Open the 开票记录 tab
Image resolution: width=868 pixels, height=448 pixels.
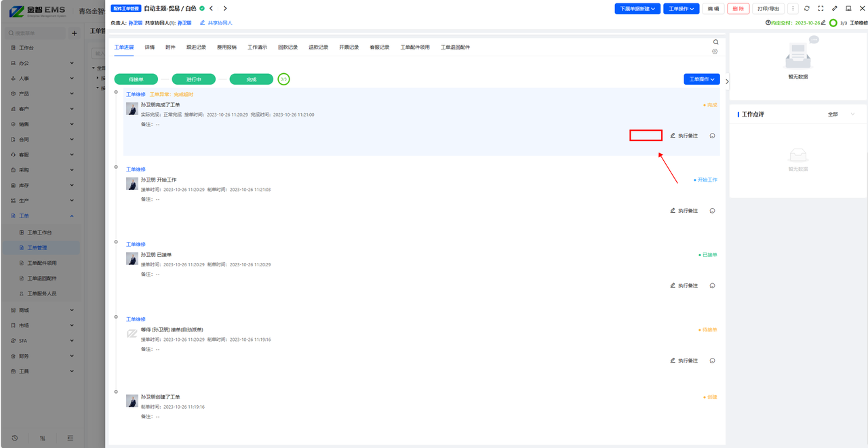point(349,47)
